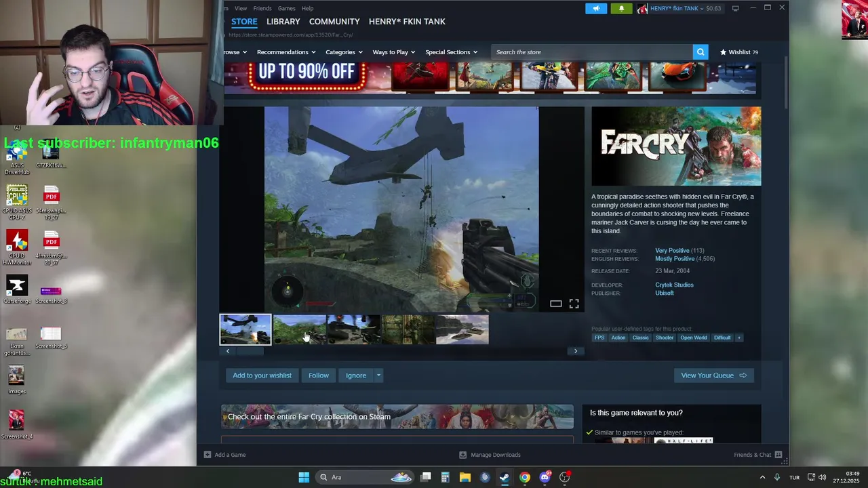Expand Special Sections menu
Image resolution: width=868 pixels, height=488 pixels.
click(452, 52)
